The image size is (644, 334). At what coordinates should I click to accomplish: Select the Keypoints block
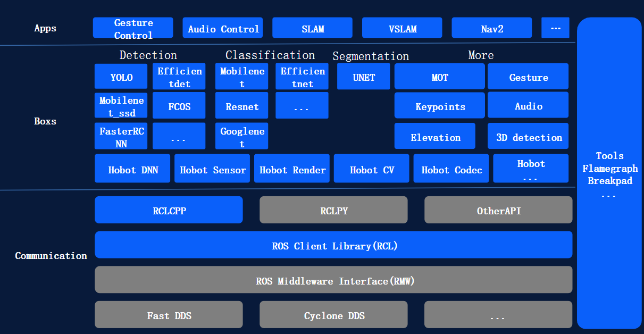point(440,105)
